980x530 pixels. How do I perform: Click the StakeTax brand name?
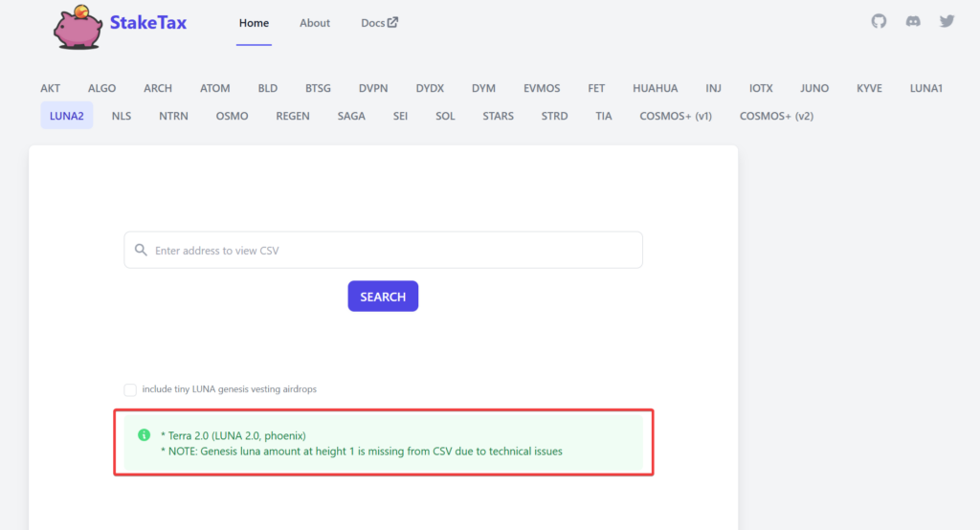point(148,23)
